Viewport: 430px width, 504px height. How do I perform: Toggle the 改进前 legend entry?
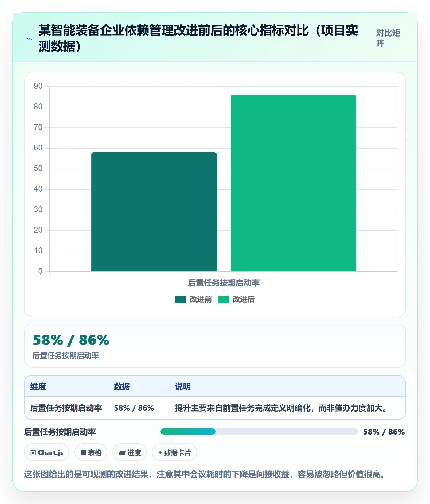click(x=193, y=299)
